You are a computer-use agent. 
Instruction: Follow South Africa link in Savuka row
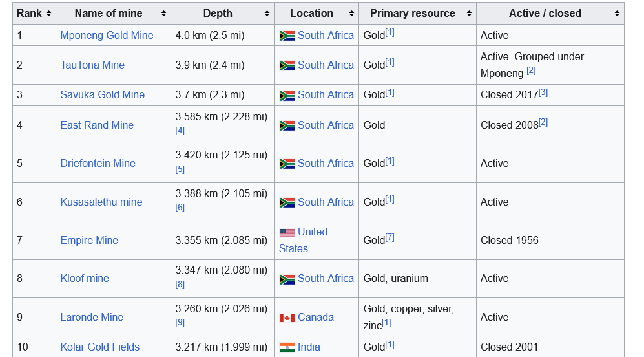point(326,94)
